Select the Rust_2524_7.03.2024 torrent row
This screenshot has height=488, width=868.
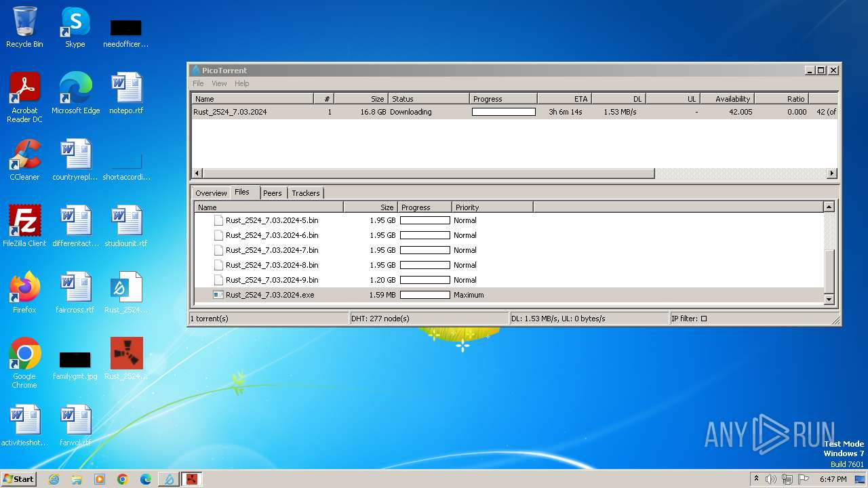tap(514, 112)
